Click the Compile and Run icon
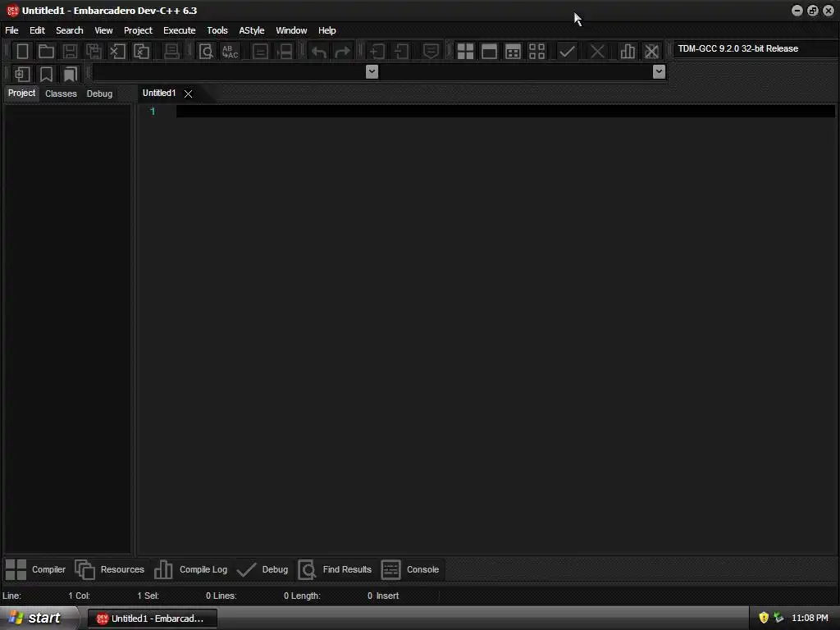 coord(513,52)
